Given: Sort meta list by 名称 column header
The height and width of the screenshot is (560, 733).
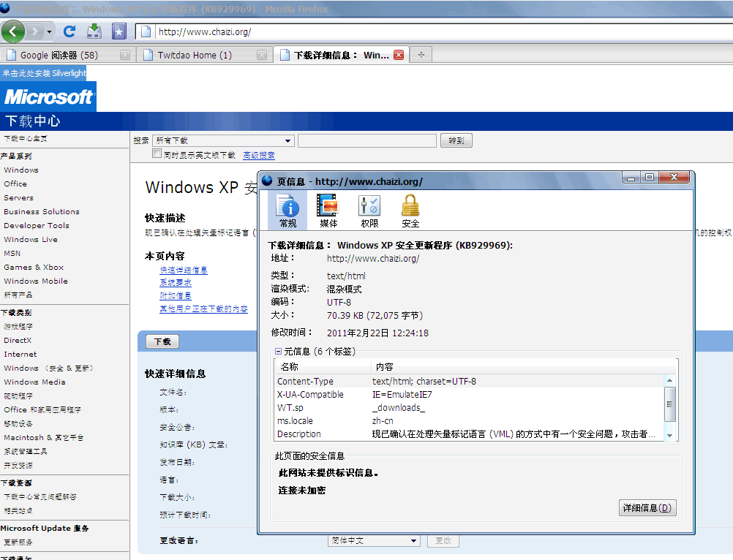Looking at the screenshot, I should 323,367.
